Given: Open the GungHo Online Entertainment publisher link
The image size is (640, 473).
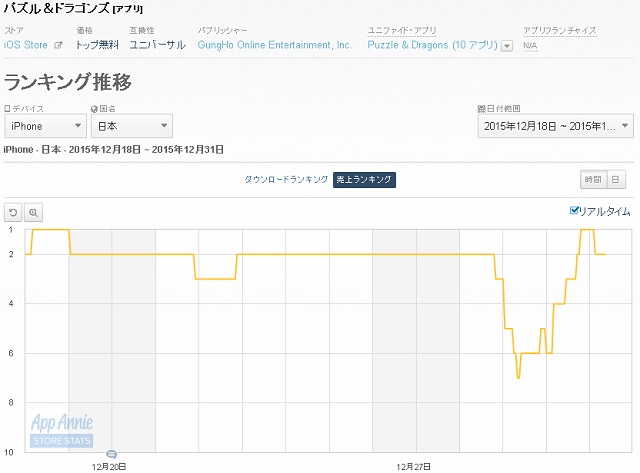Looking at the screenshot, I should (x=275, y=45).
